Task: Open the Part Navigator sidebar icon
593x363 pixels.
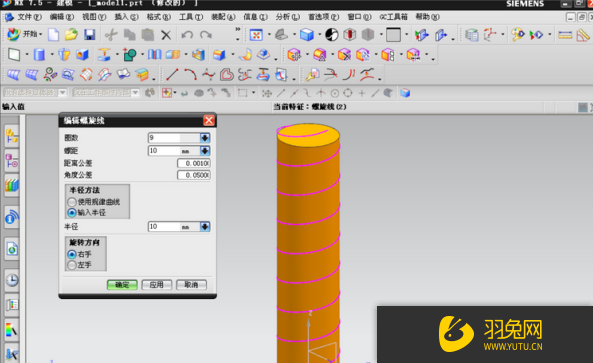Action: (12, 161)
